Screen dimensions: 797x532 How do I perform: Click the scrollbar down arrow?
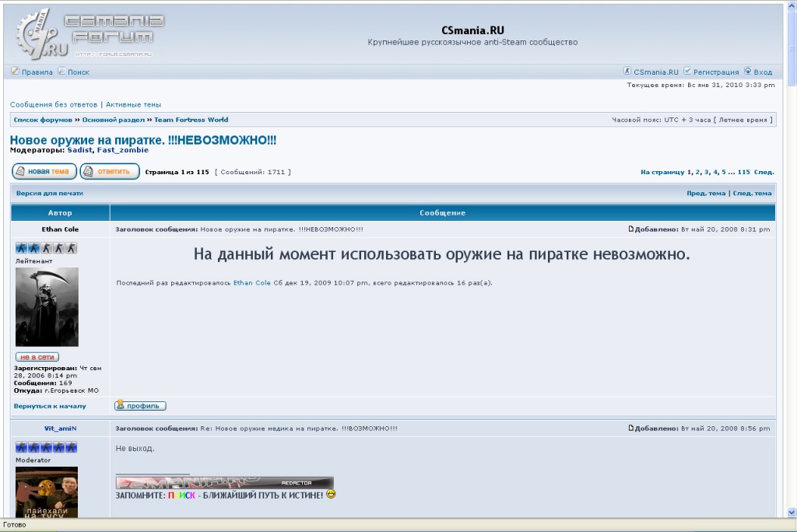(x=792, y=513)
